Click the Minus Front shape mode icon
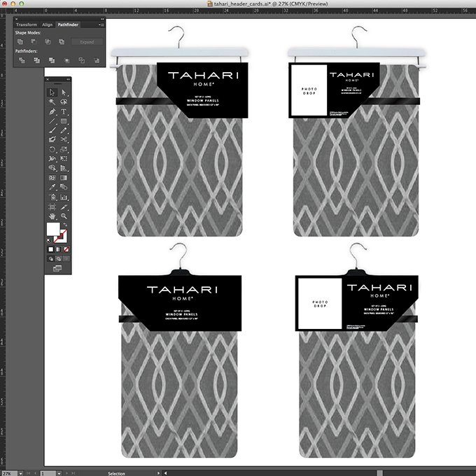Image resolution: width=476 pixels, height=476 pixels. coord(34,41)
